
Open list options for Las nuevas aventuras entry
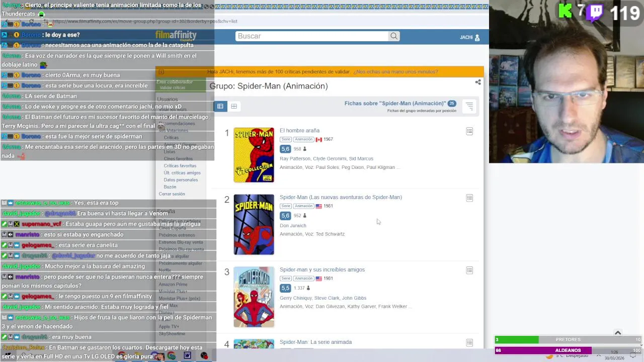(x=469, y=198)
